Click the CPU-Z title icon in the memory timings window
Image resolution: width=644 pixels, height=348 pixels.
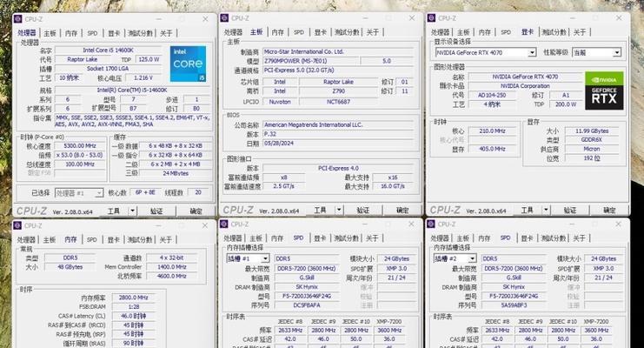click(x=17, y=225)
